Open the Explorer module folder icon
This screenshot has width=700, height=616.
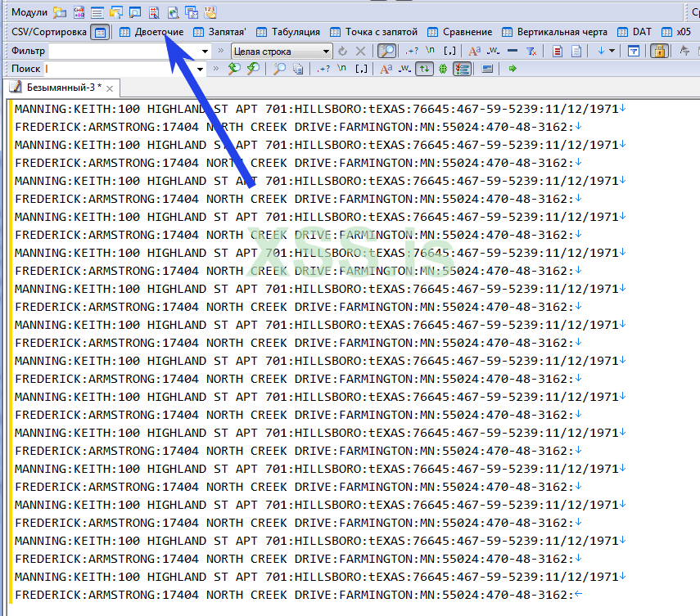point(60,12)
